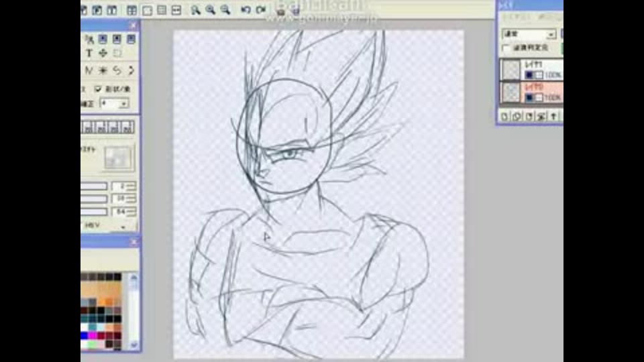Select the Move tool with four-way arrows

pos(103,53)
